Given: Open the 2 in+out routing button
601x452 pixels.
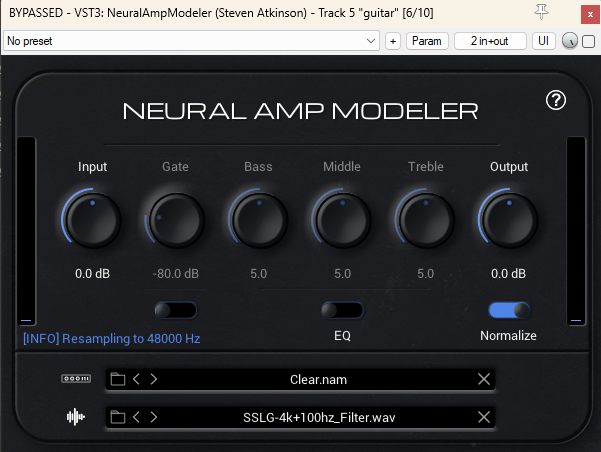Looking at the screenshot, I should [x=490, y=41].
